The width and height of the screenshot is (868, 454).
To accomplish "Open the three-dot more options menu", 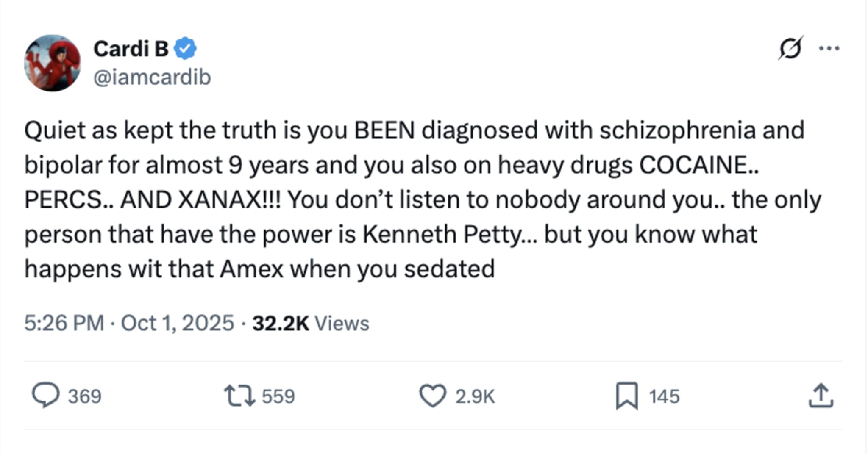I will [829, 48].
